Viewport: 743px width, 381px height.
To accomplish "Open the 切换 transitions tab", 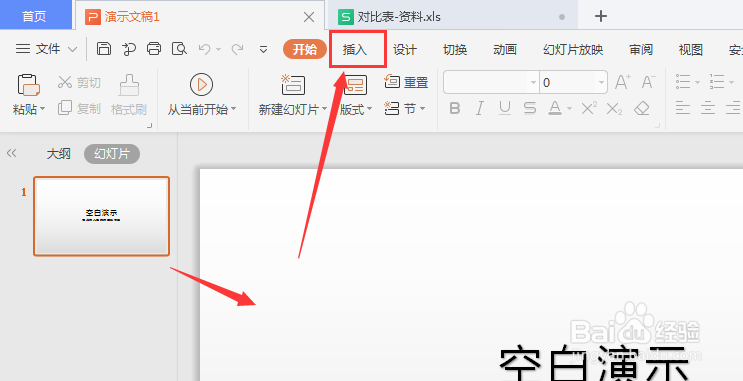I will coord(455,49).
